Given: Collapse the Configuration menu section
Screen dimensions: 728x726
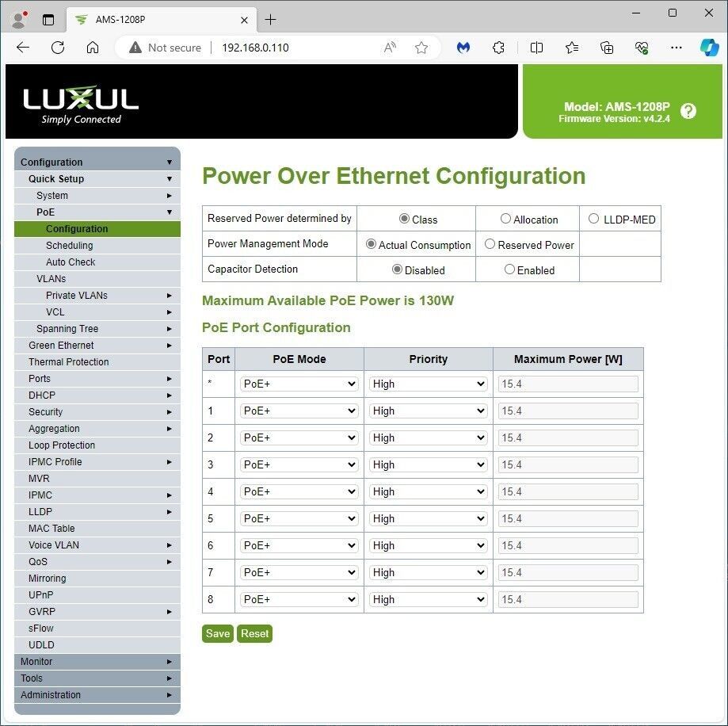Looking at the screenshot, I should [97, 162].
